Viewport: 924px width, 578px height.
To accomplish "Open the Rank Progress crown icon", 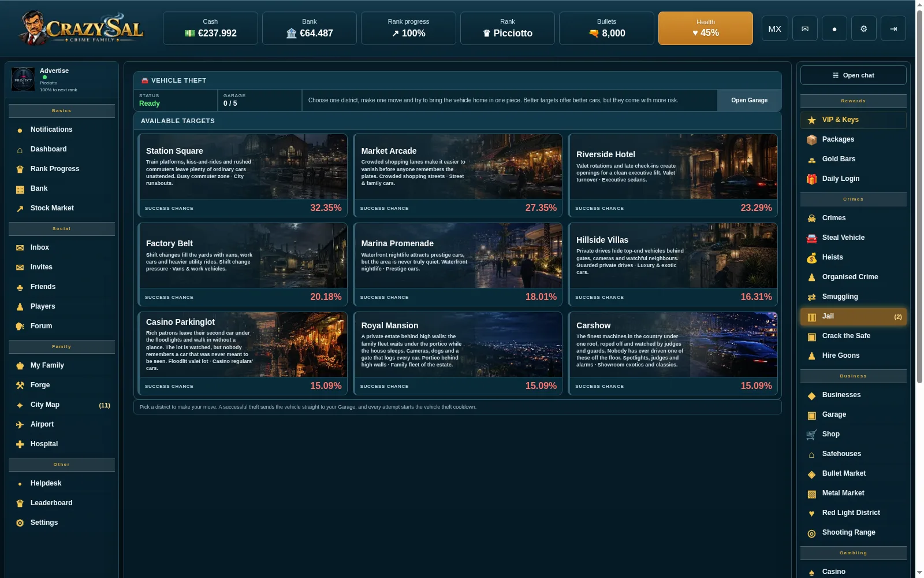I will 20,169.
